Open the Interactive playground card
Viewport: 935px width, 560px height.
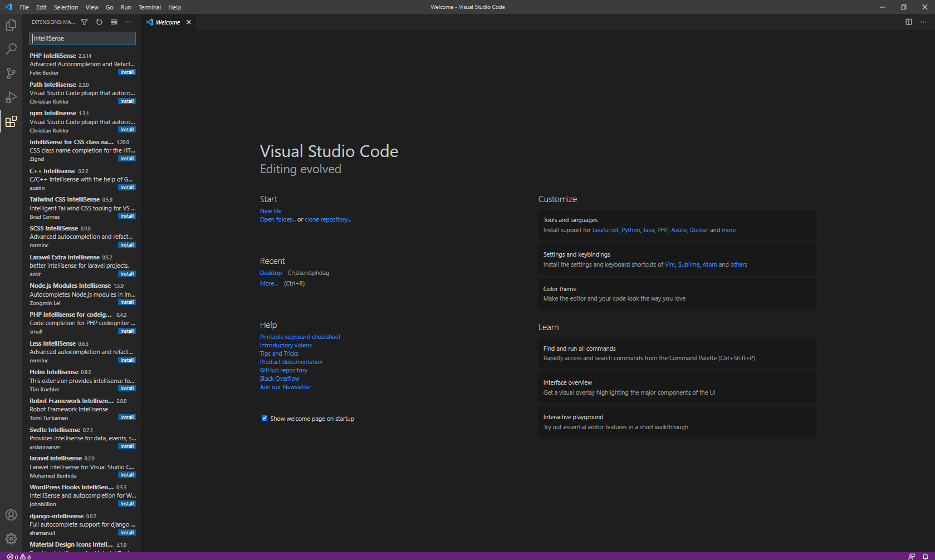click(x=677, y=422)
